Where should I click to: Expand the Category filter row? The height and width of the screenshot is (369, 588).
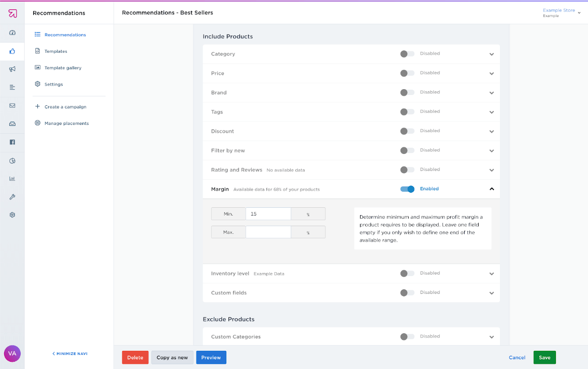[x=492, y=54]
